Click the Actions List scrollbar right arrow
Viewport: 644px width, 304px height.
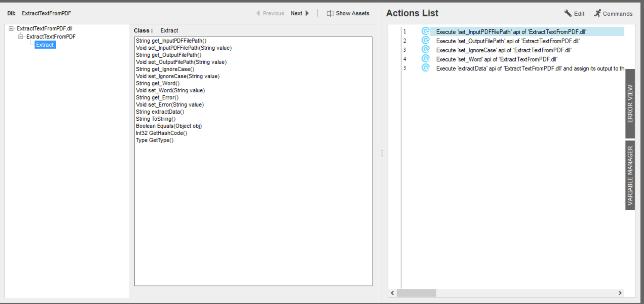point(620,293)
